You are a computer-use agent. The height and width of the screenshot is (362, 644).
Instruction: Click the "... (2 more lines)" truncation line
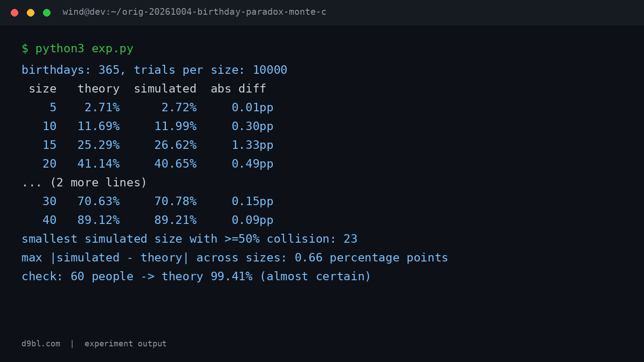(84, 183)
